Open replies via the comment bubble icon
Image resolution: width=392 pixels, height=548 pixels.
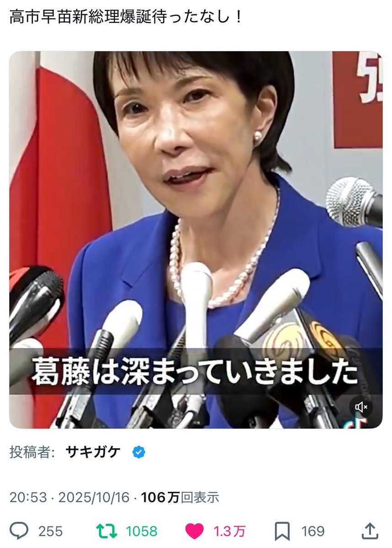[x=19, y=531]
